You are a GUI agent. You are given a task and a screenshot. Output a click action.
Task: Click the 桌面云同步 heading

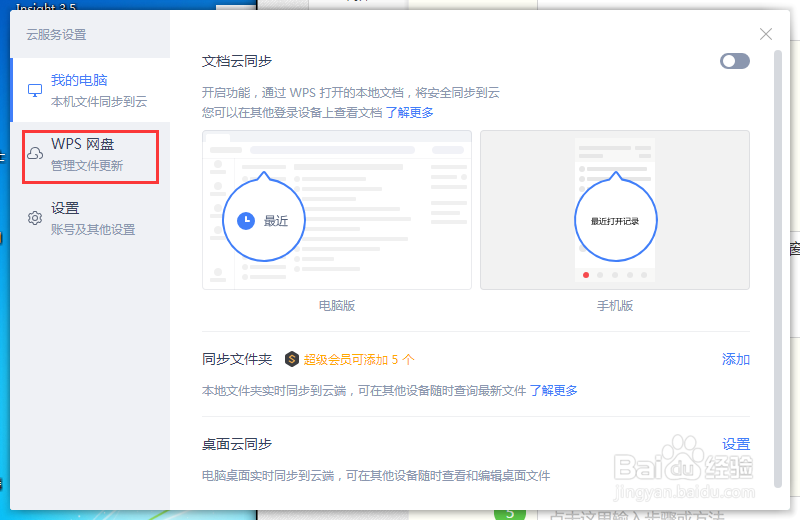coord(237,444)
